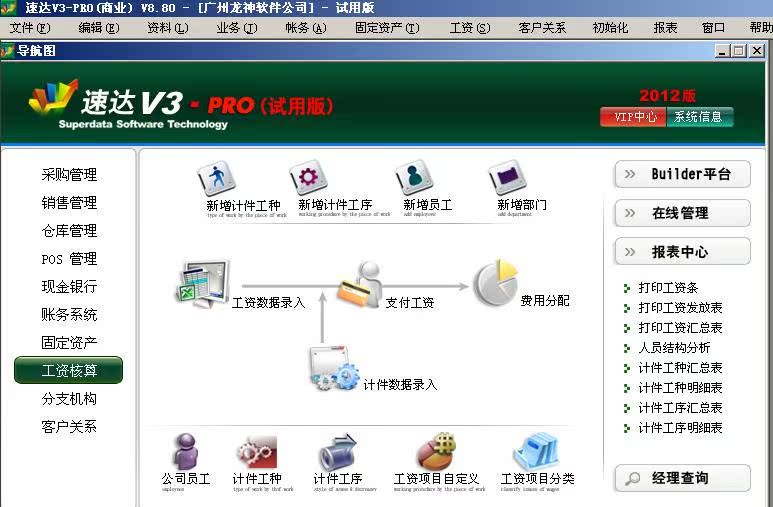Open 工资数据录入 spreadsheet icon
Image resolution: width=773 pixels, height=507 pixels.
pyautogui.click(x=204, y=283)
